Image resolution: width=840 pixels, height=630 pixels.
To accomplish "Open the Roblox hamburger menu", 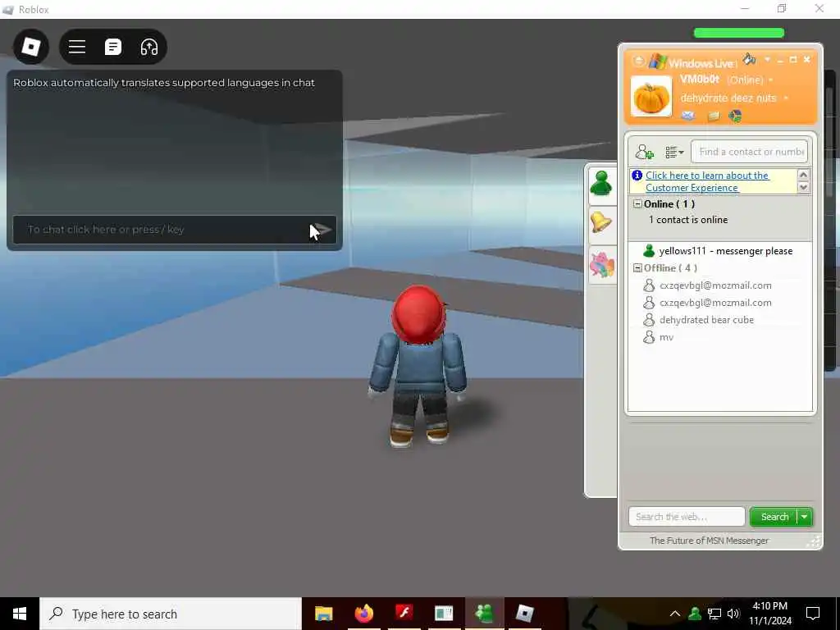I will 77,47.
